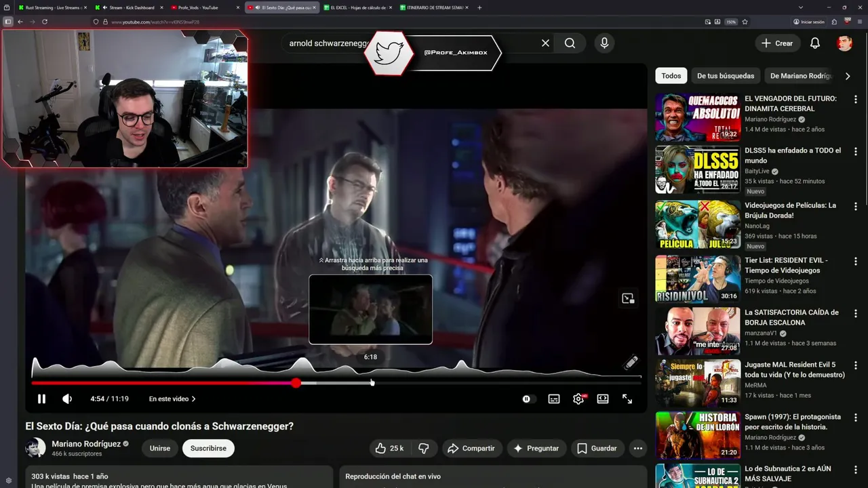Open 'DLSS5 ha enfadado a TODO el mundo' title

point(793,155)
